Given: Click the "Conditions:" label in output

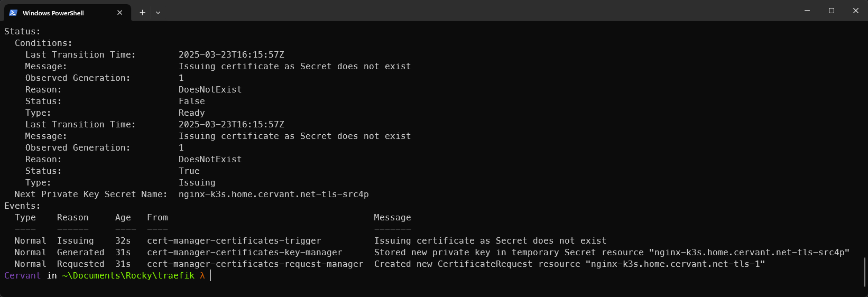Looking at the screenshot, I should coord(43,43).
